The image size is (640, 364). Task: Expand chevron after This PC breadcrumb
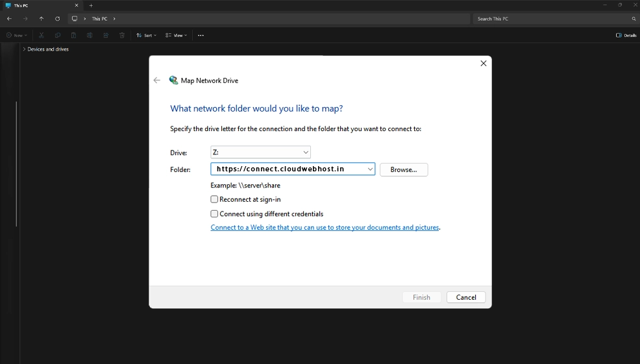point(114,19)
